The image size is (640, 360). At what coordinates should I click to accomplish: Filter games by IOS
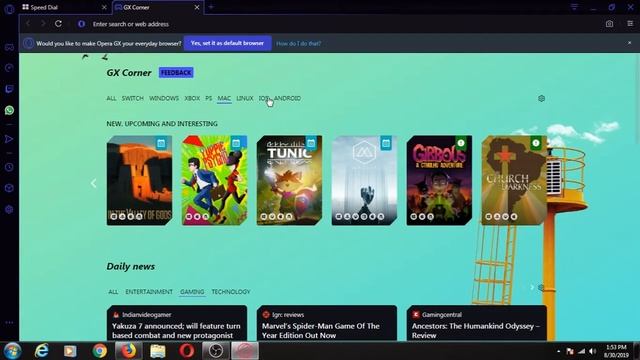click(x=264, y=98)
